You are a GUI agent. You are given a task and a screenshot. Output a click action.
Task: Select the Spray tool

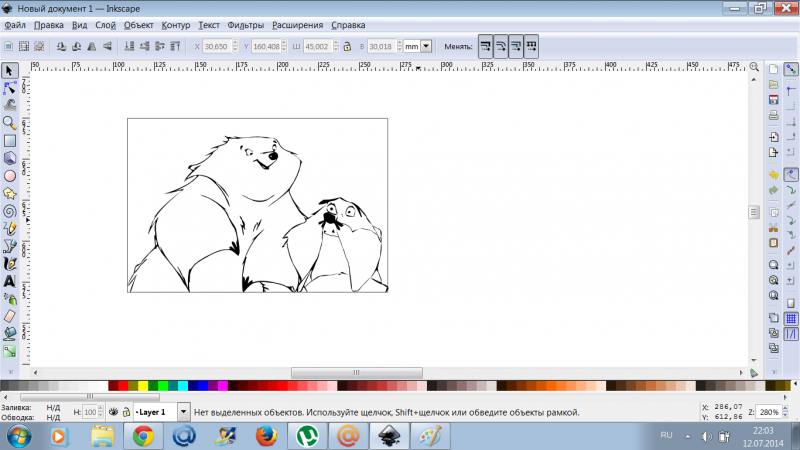tap(10, 299)
